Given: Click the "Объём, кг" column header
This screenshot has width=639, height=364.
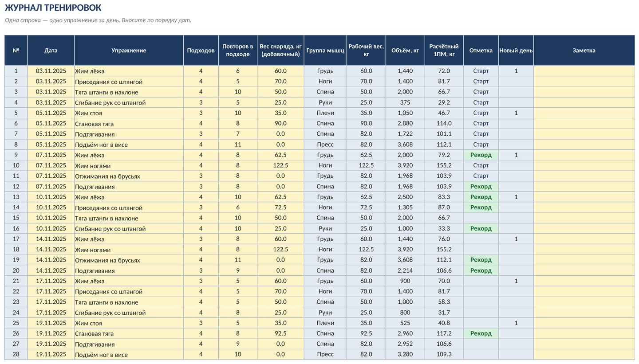Looking at the screenshot, I should coord(405,51).
